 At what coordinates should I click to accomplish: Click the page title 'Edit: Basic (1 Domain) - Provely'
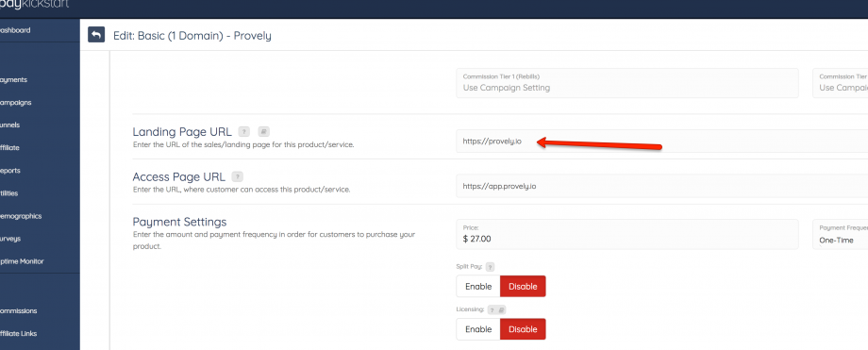[x=192, y=36]
